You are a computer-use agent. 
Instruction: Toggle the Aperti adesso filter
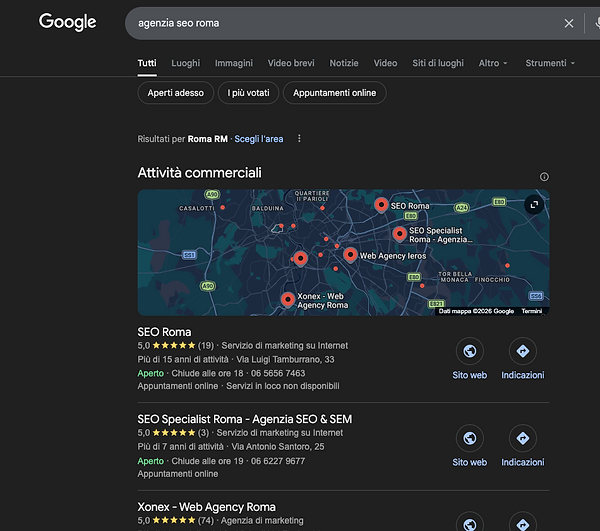(x=175, y=93)
